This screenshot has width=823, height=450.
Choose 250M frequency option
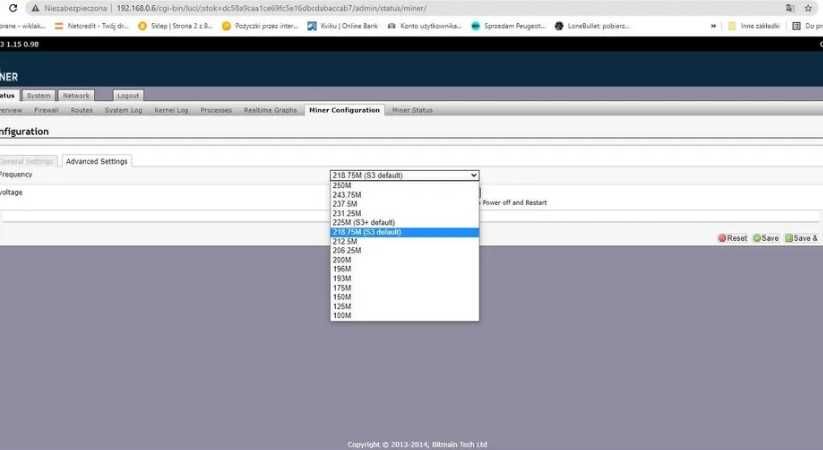[x=405, y=185]
